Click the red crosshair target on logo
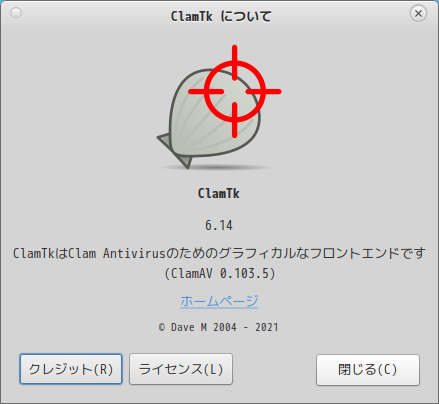Viewport: 439px width, 404px height. point(235,91)
